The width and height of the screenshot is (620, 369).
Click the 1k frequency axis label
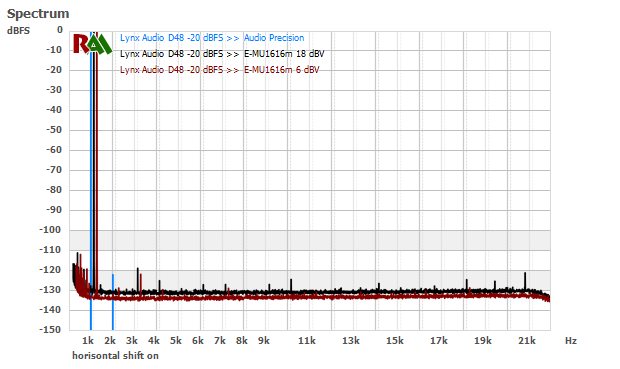point(88,341)
